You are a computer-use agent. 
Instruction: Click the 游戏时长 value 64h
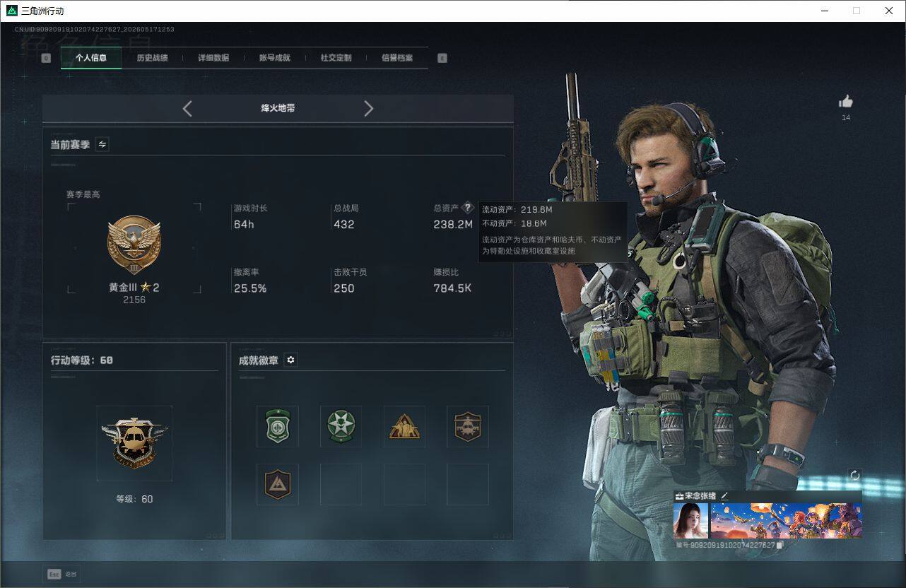coord(244,225)
